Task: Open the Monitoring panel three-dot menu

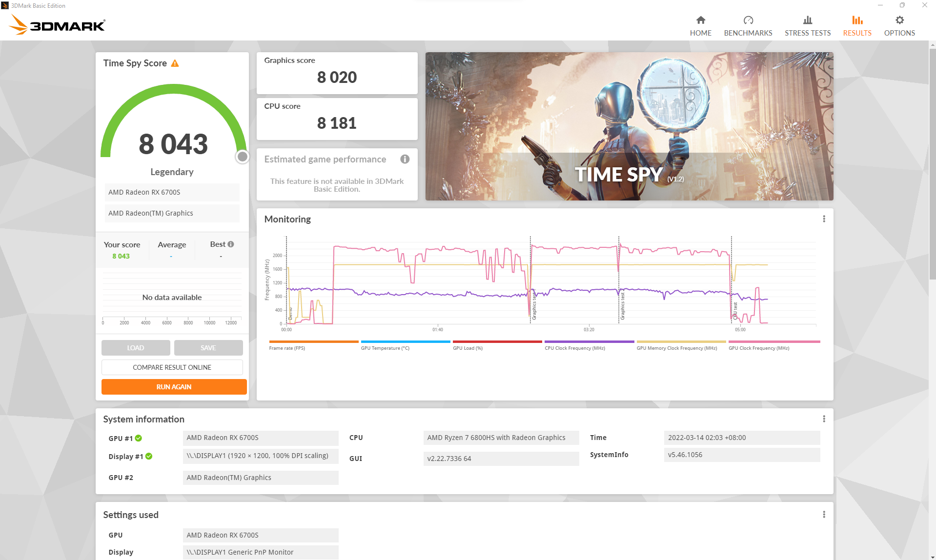Action: coord(824,219)
